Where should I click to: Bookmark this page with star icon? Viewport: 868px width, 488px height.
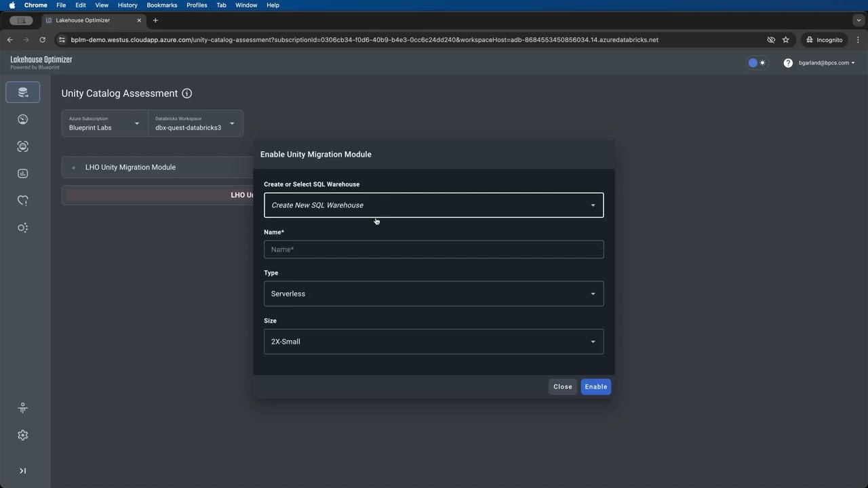[x=786, y=40]
